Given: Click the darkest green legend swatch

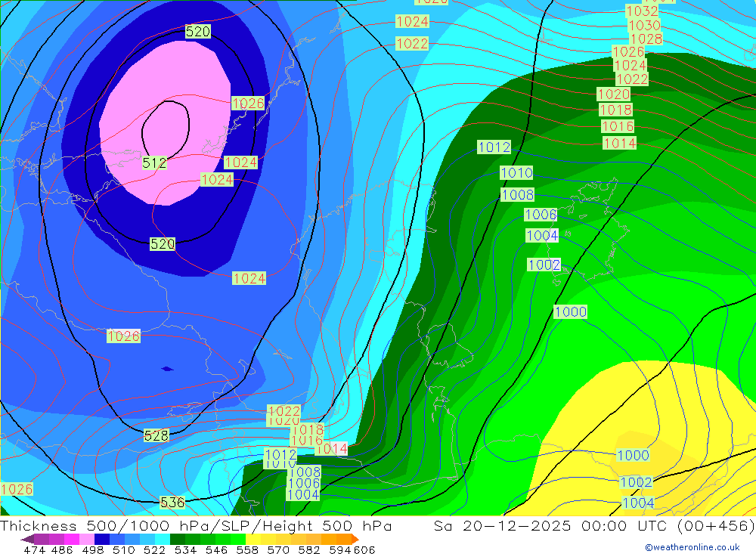Looking at the screenshot, I should pos(178,539).
